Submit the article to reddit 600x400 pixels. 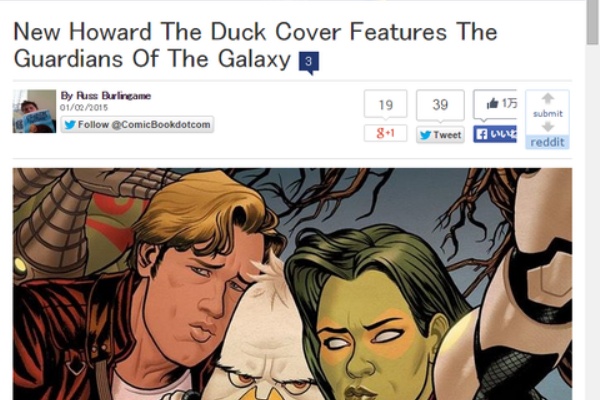(548, 114)
